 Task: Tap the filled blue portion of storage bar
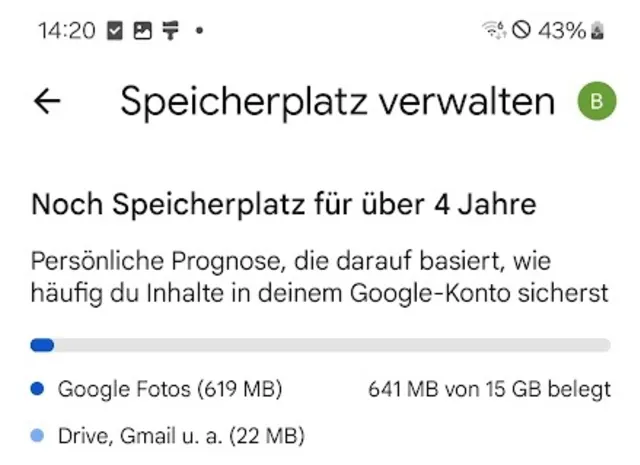coord(42,345)
